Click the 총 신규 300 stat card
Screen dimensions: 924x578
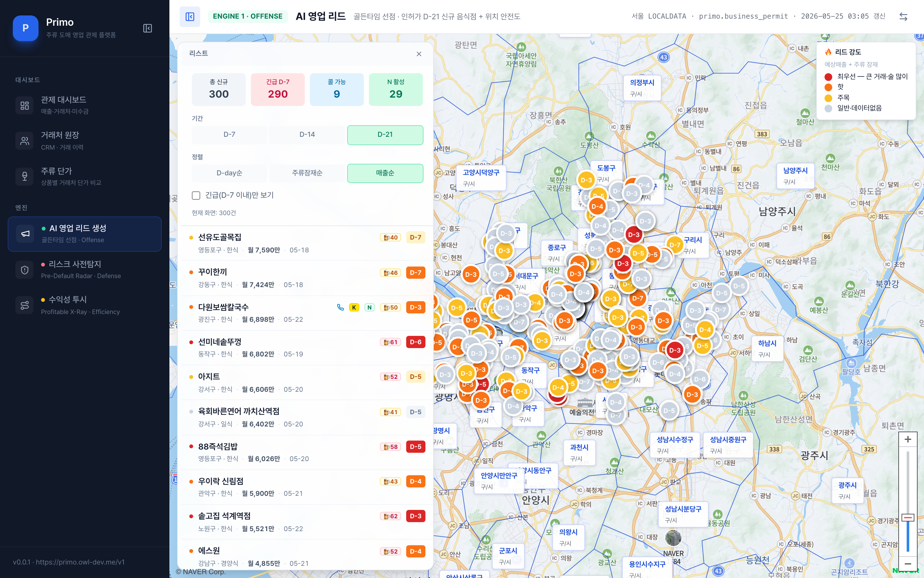pos(219,90)
